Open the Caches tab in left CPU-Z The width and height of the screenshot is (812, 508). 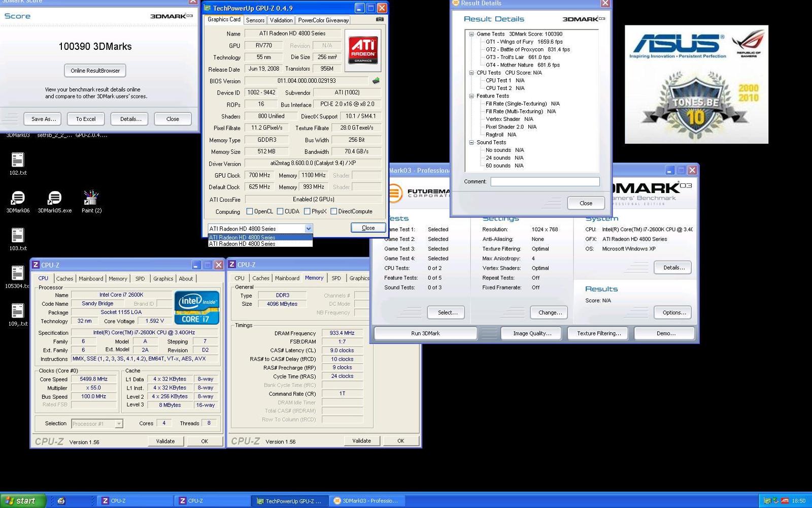click(x=64, y=279)
